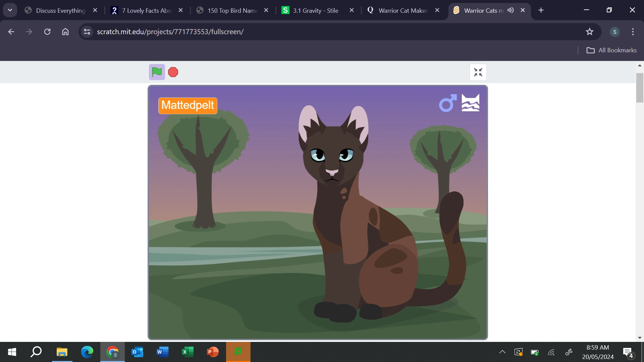Open the tab search dropdown arrow
The height and width of the screenshot is (362, 644).
[10, 10]
